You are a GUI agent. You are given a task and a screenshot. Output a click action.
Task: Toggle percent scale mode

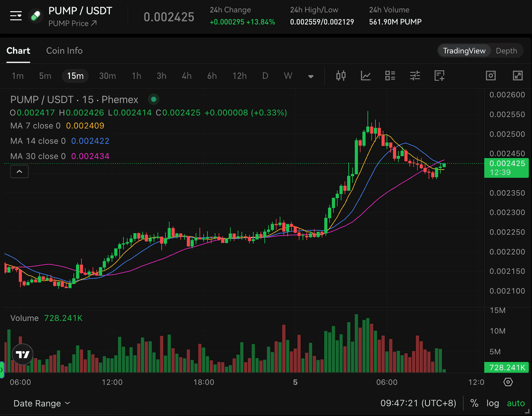click(x=474, y=403)
